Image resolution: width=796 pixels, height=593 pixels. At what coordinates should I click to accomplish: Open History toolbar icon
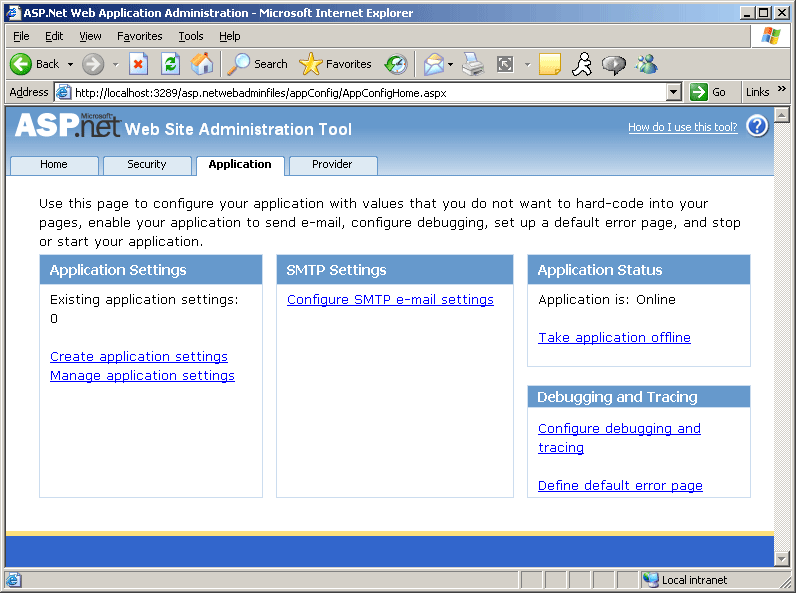(x=396, y=64)
